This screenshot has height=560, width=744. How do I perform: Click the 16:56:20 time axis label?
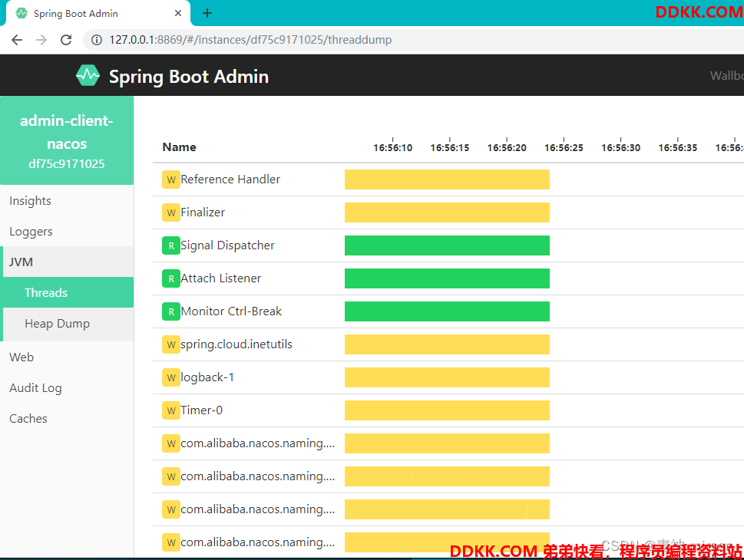pos(507,148)
